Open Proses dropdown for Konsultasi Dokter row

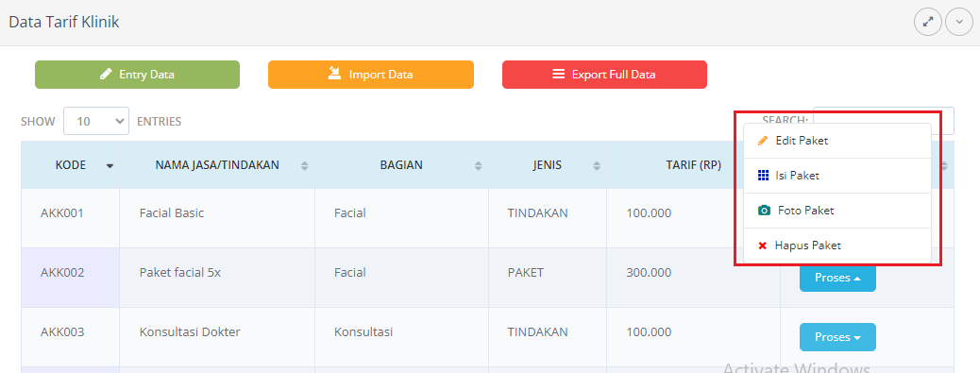tap(837, 337)
